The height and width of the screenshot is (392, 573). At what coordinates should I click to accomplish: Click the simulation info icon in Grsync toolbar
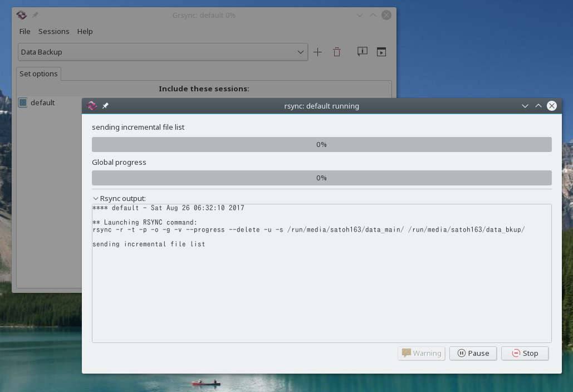(362, 52)
